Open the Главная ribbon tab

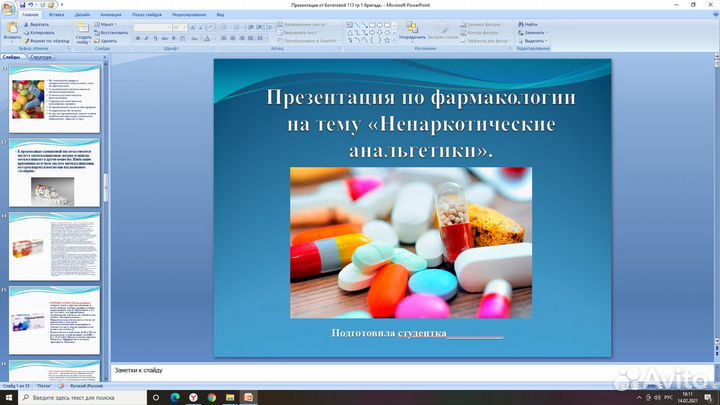click(x=30, y=15)
